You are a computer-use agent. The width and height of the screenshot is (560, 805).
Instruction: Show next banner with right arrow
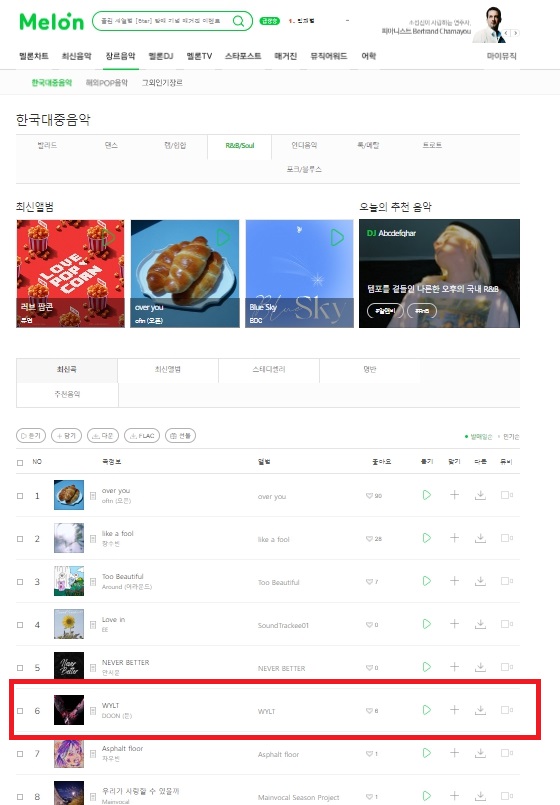515,33
